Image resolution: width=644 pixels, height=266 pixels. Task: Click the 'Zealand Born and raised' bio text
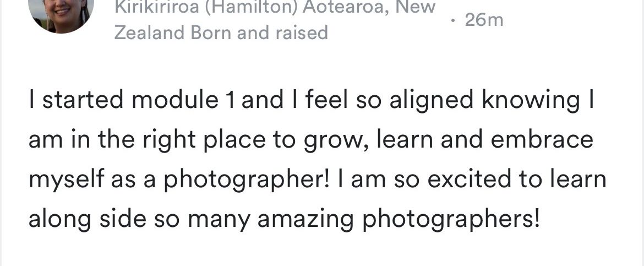(221, 33)
